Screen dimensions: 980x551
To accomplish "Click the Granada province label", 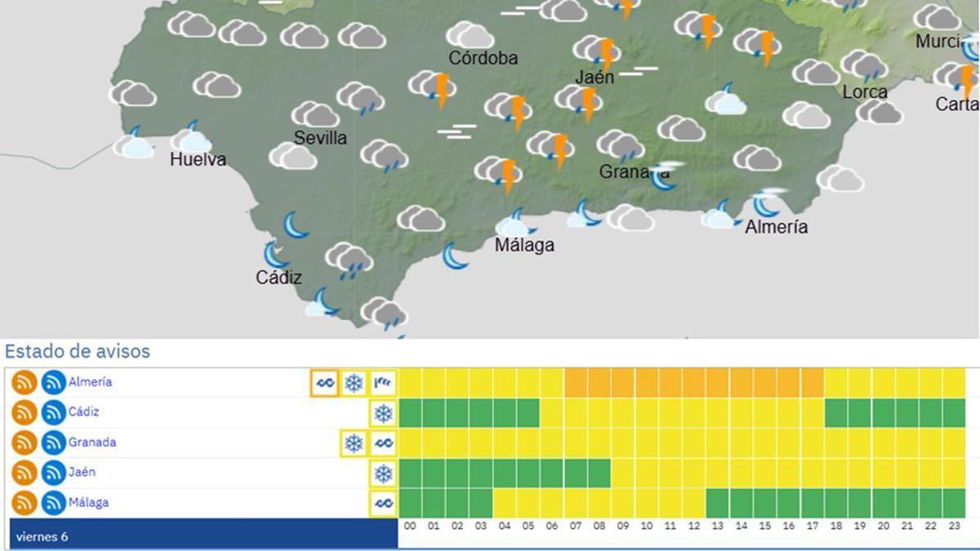I will point(92,442).
